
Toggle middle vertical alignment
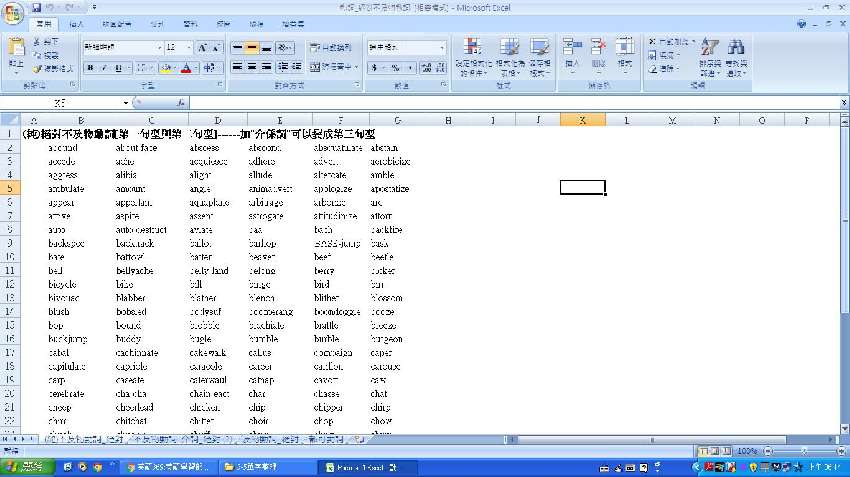tap(252, 48)
